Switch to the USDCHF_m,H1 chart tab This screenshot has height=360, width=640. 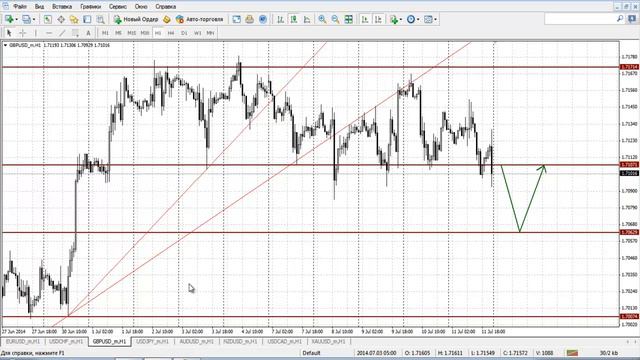click(66, 341)
